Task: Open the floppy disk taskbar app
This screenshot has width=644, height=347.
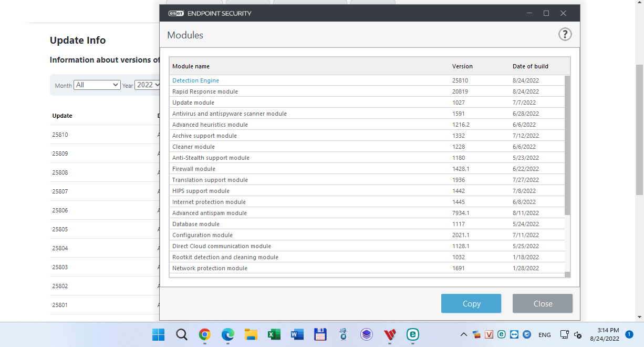Action: (x=320, y=334)
